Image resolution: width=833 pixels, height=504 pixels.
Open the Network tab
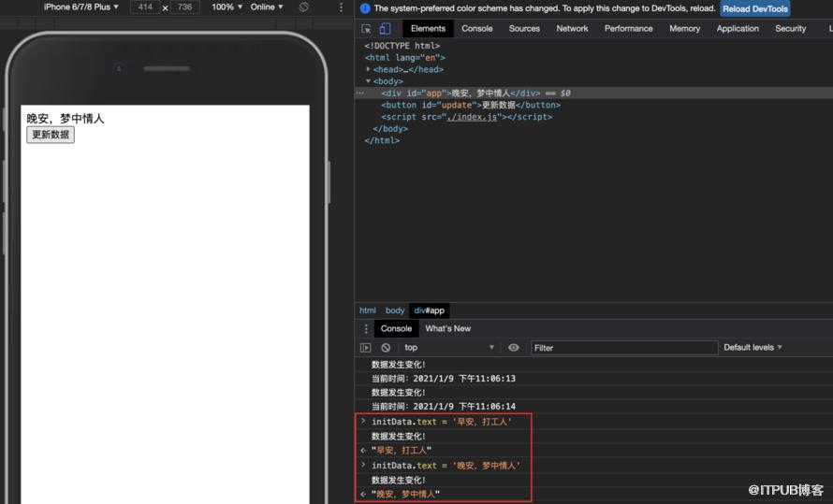point(572,29)
